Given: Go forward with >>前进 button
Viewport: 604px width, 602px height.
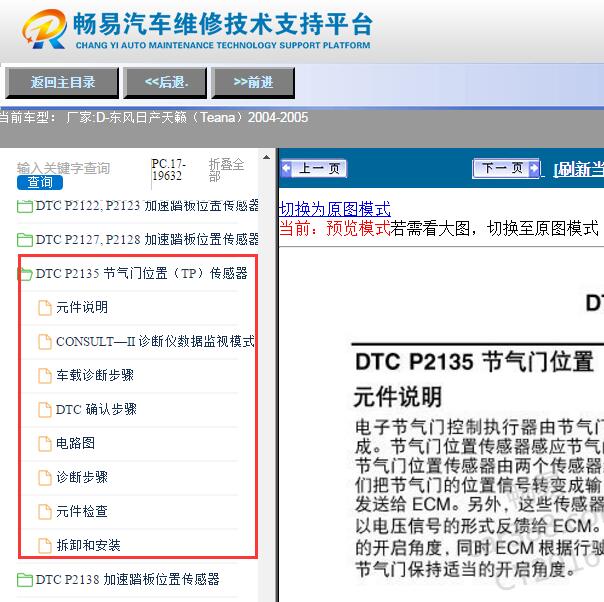Looking at the screenshot, I should (253, 82).
